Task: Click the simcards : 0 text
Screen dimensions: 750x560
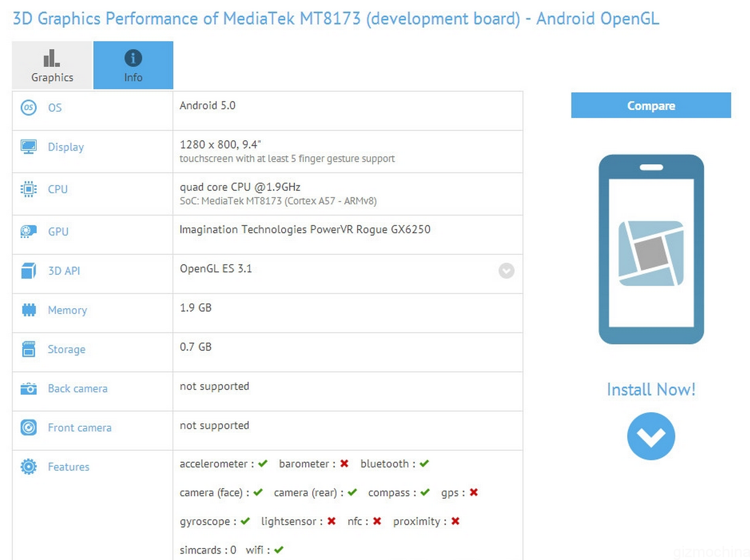Action: coord(208,550)
